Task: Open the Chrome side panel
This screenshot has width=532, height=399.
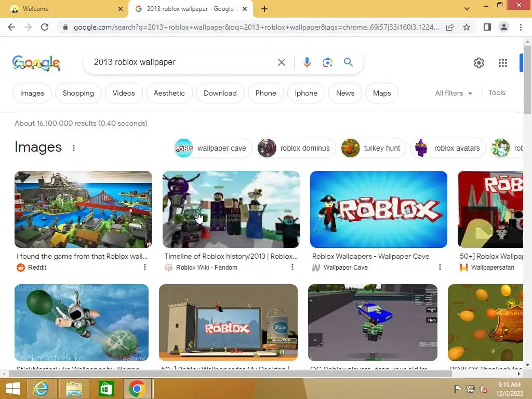Action: (x=487, y=27)
